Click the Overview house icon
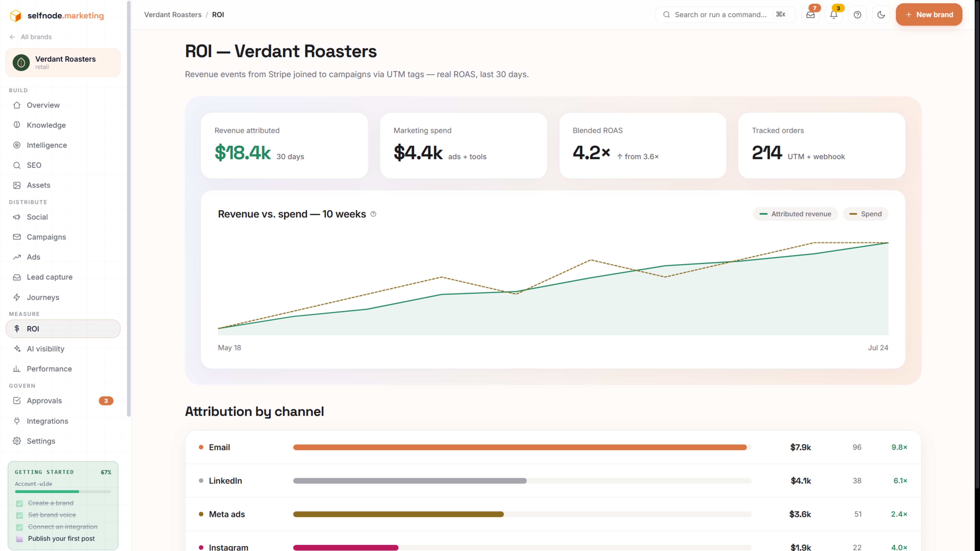 (x=17, y=105)
